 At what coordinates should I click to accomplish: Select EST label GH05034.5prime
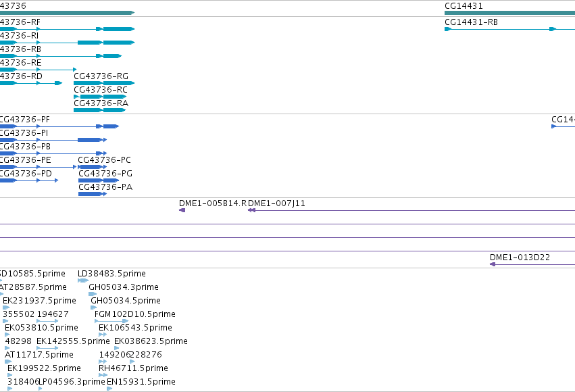pyautogui.click(x=126, y=301)
